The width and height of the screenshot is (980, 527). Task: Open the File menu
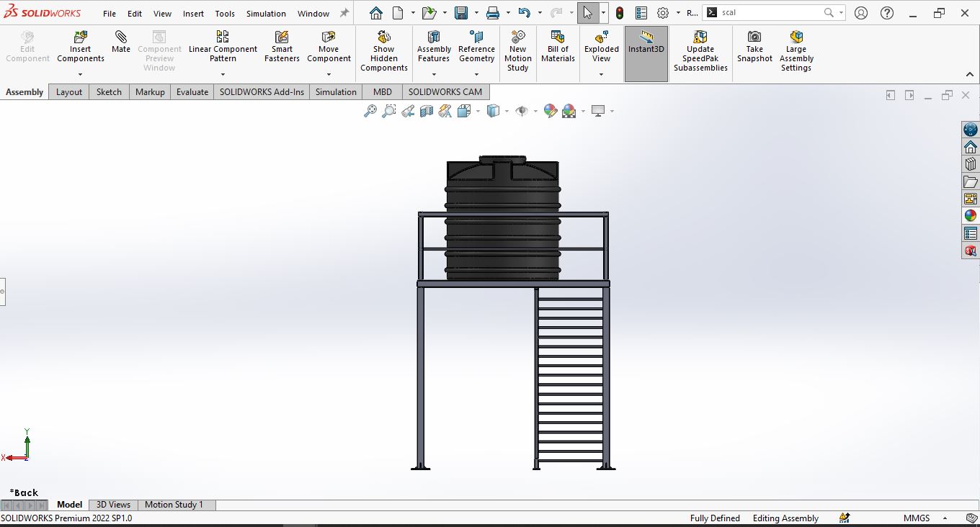click(x=110, y=14)
